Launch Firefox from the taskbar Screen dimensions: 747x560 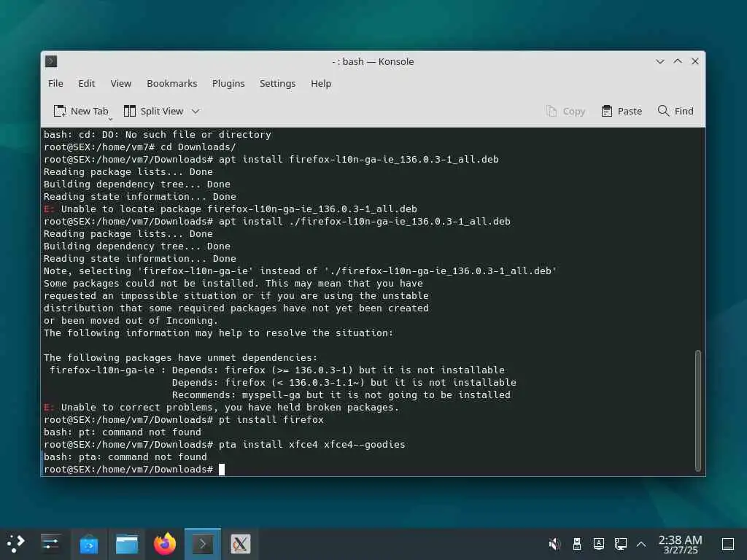(165, 544)
